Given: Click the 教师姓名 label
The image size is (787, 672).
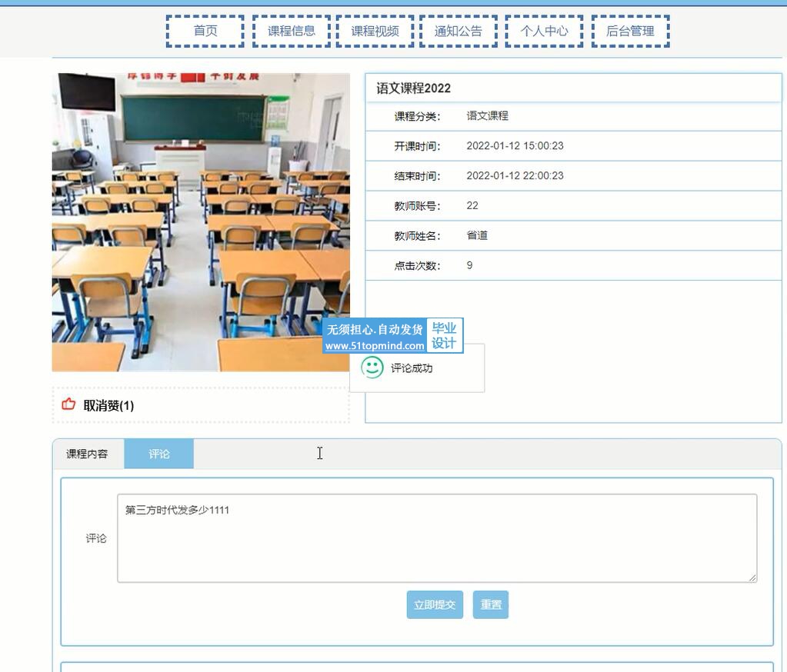Looking at the screenshot, I should [x=417, y=236].
